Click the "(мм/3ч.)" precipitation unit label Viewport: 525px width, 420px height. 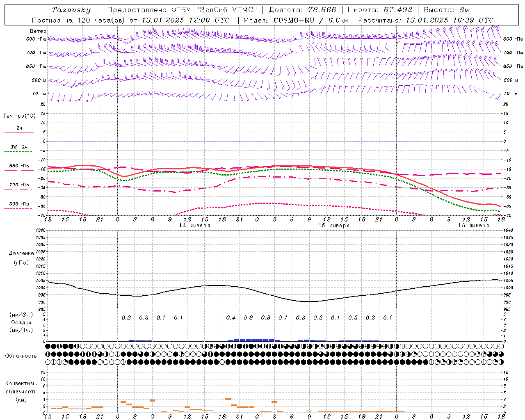point(21,315)
